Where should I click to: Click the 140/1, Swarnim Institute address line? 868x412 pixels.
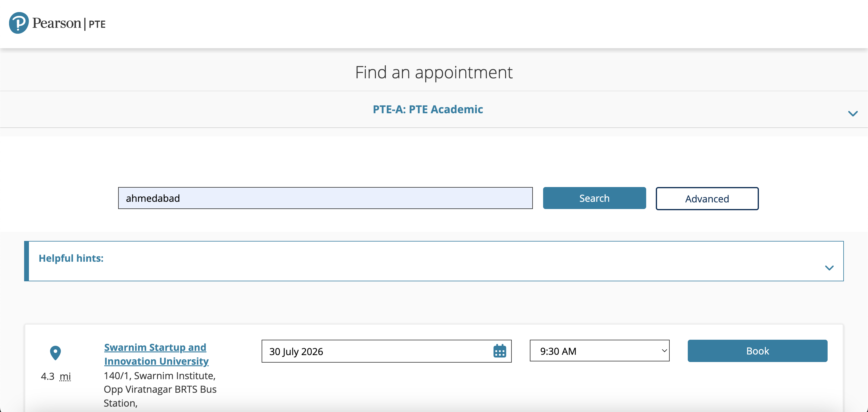coord(159,375)
